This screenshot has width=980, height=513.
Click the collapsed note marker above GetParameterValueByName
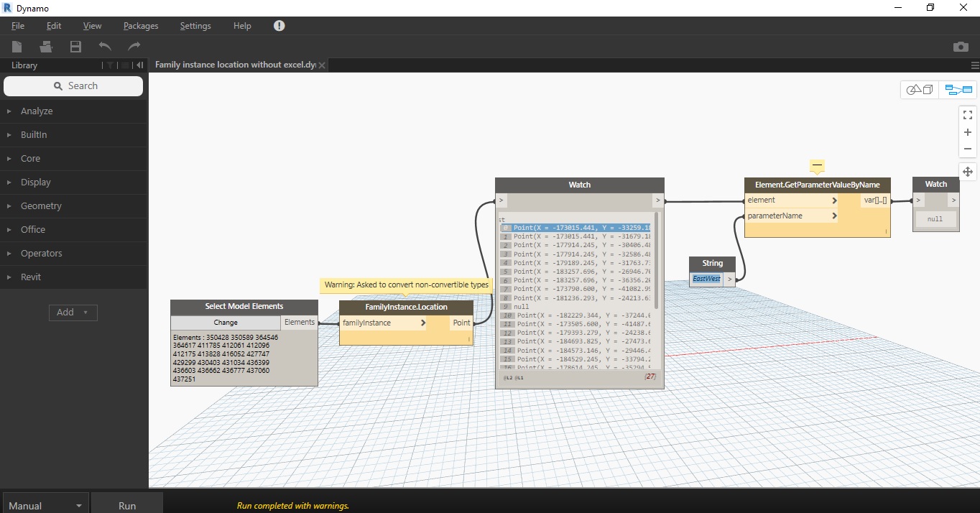[817, 167]
